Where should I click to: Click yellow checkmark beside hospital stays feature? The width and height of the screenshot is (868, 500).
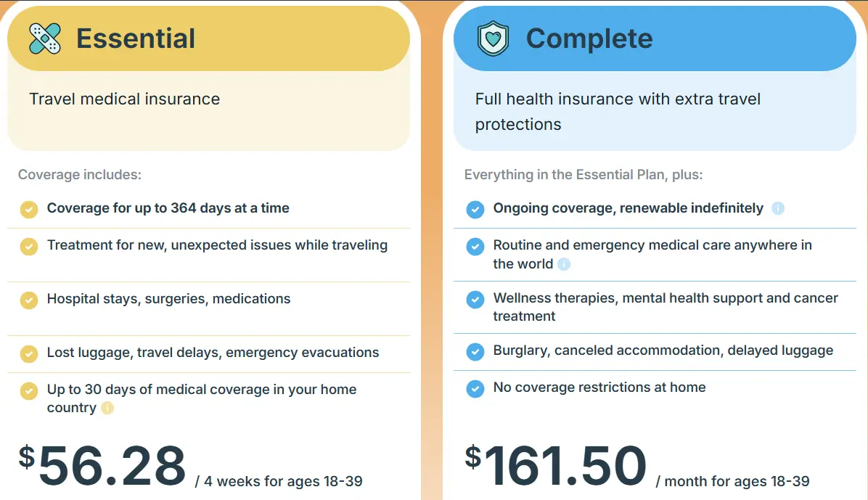[28, 300]
